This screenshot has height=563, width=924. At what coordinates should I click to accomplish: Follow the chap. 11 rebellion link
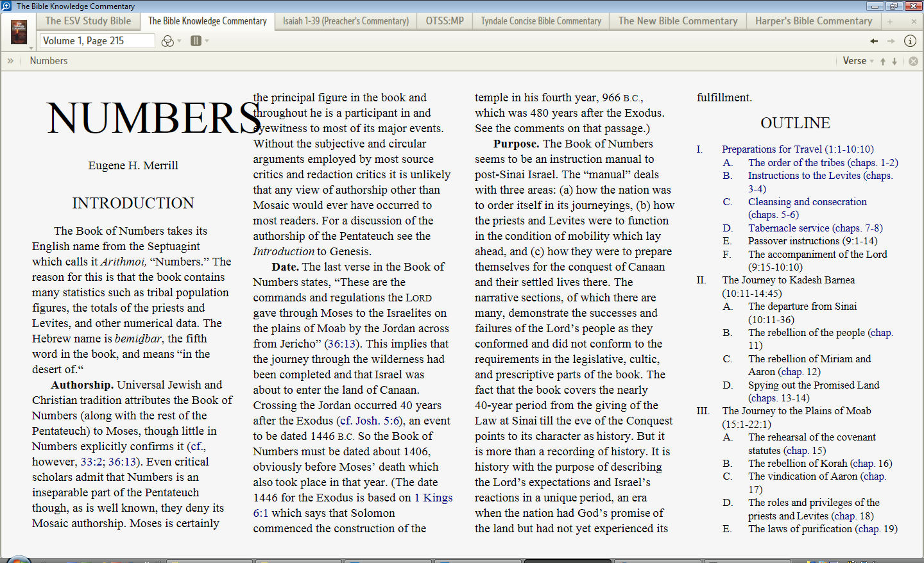point(882,333)
